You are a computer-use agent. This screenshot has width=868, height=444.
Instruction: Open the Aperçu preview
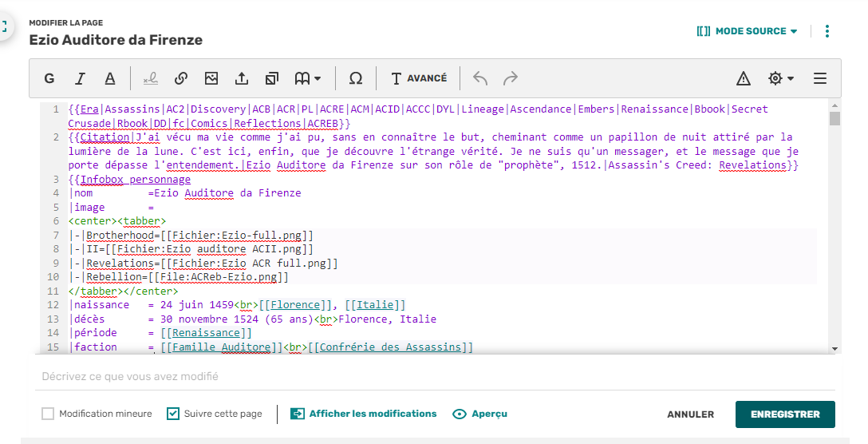point(480,414)
